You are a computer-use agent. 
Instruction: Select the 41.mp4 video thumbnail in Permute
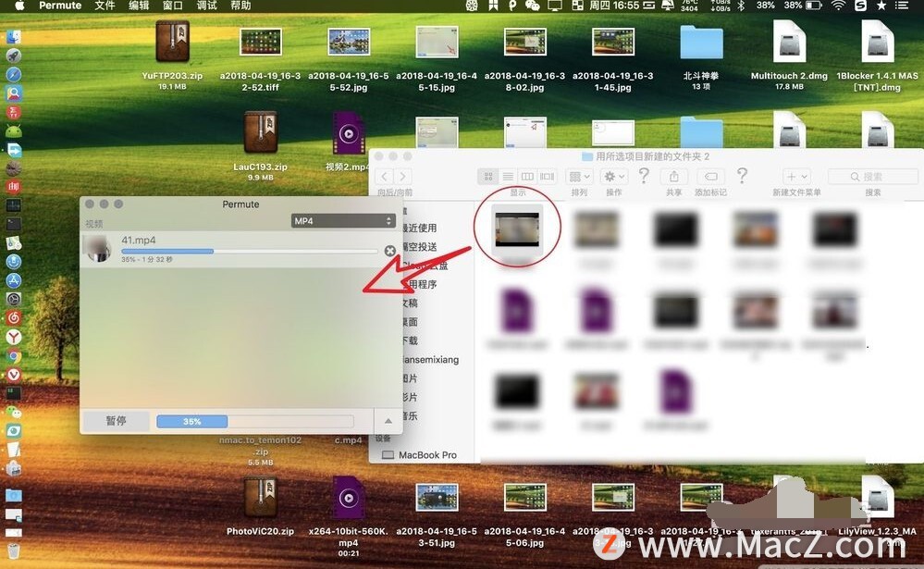pyautogui.click(x=98, y=248)
